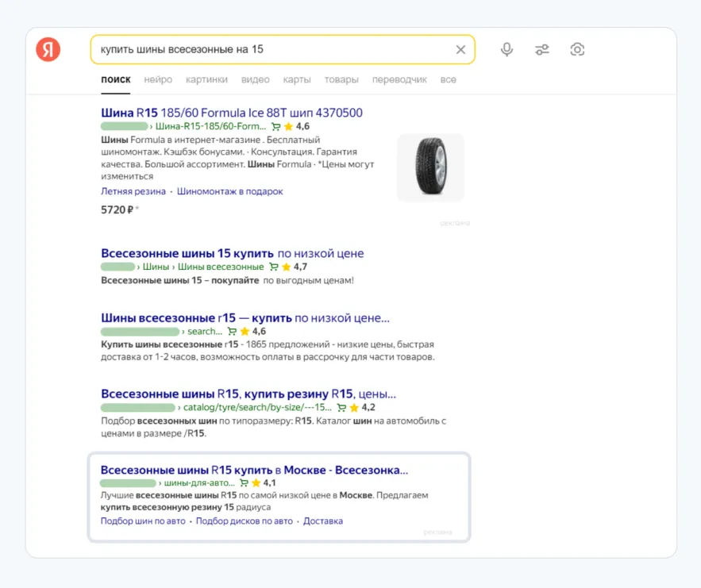
Task: Open the Yandex logo home icon
Action: 48,49
